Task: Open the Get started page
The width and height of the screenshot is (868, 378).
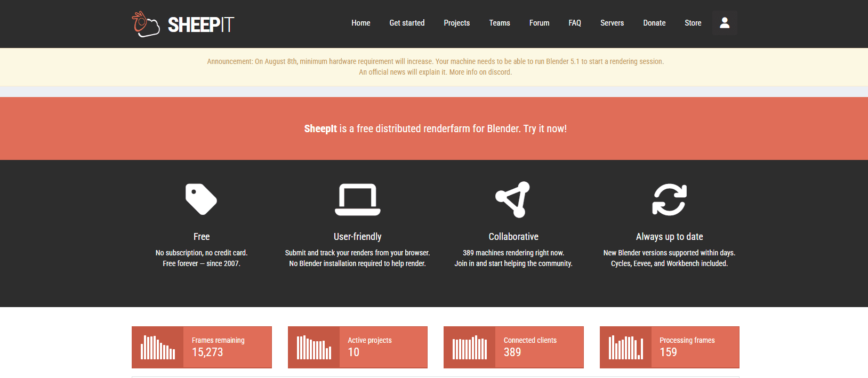Action: [407, 23]
